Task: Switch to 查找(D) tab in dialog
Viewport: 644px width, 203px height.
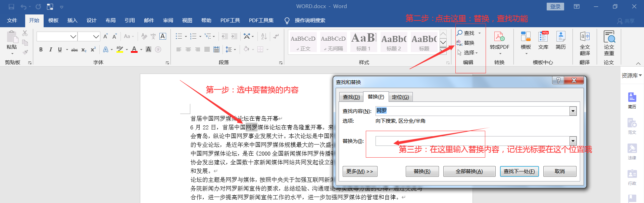Action: point(351,97)
